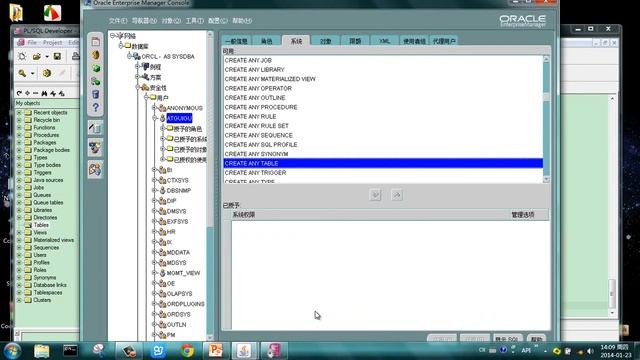Image resolution: width=640 pixels, height=360 pixels.
Task: Click the magnifier find icon in PL/SQL Developer
Action: [x=22, y=73]
